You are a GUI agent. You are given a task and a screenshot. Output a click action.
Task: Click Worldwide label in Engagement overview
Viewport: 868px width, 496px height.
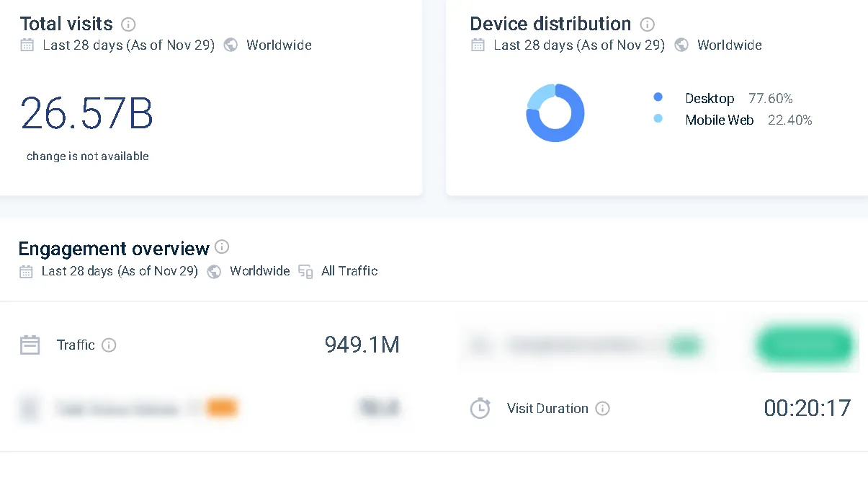point(260,271)
